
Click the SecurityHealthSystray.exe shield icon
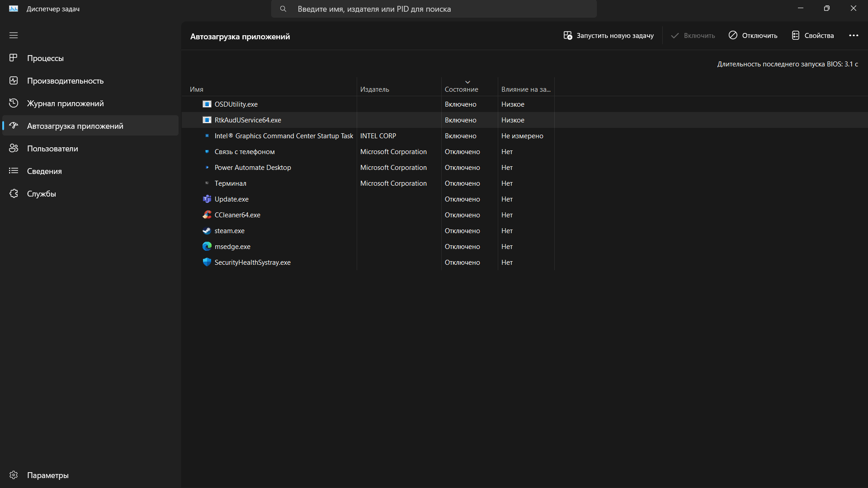tap(207, 263)
